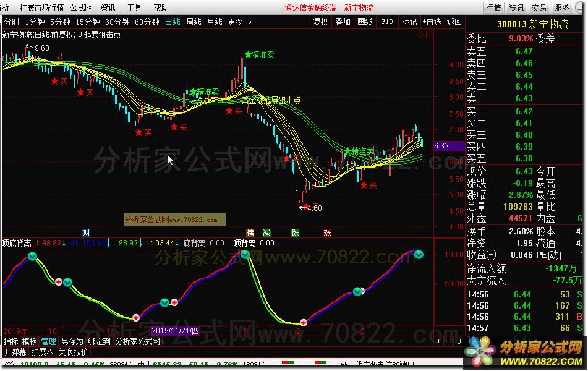Click the 精准卖 star at the 9.00 peak
The image size is (588, 371).
pos(248,55)
